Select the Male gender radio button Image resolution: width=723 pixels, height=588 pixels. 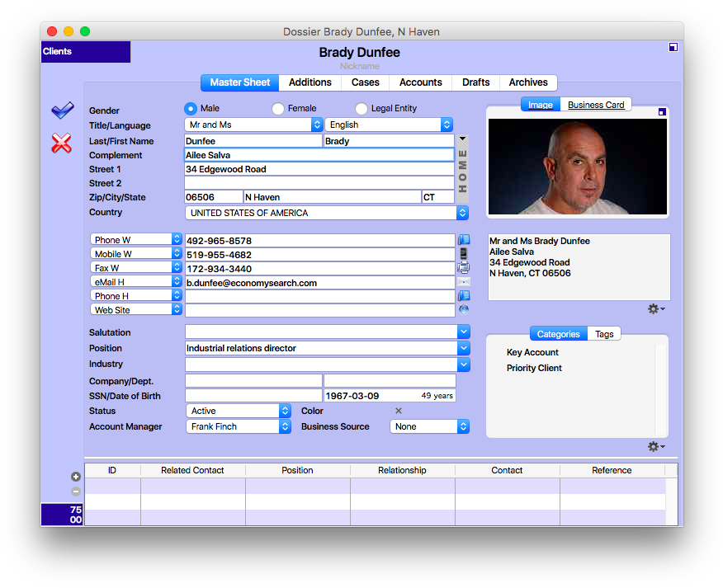coord(191,109)
